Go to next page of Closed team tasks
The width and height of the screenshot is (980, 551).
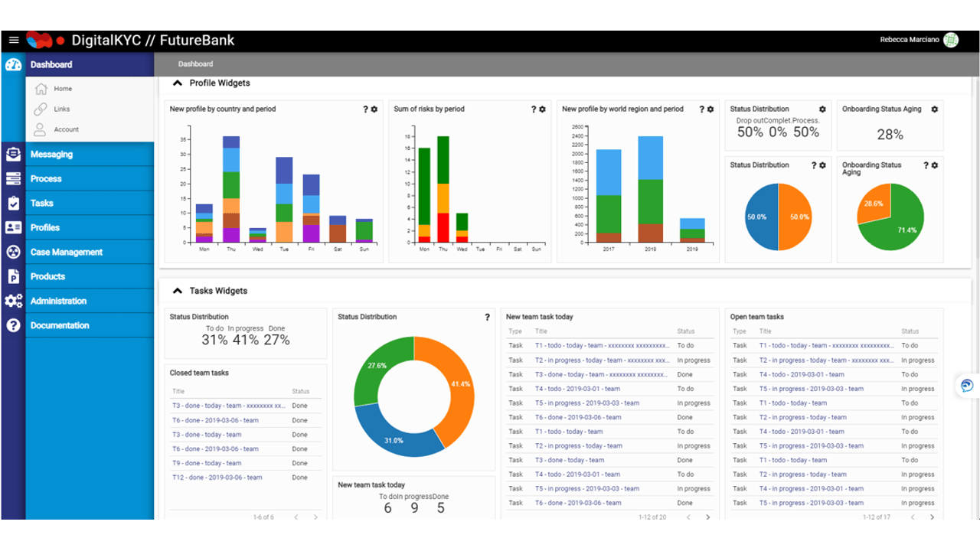(315, 517)
